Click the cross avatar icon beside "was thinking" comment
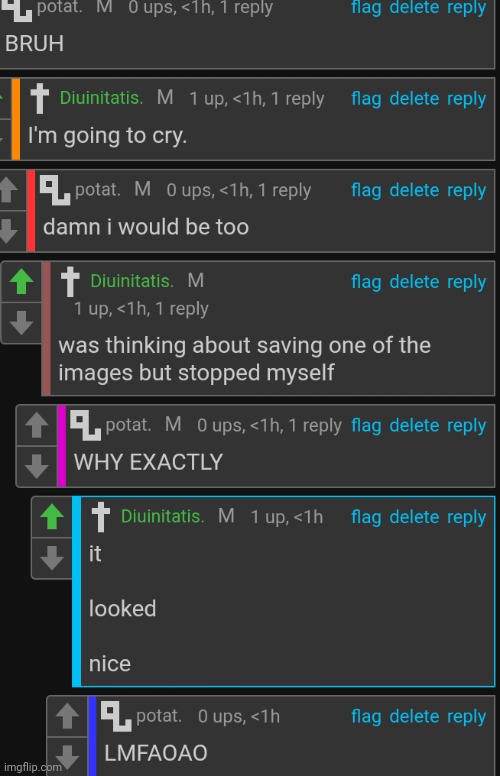Screen dimensions: 500x776 tap(70, 281)
